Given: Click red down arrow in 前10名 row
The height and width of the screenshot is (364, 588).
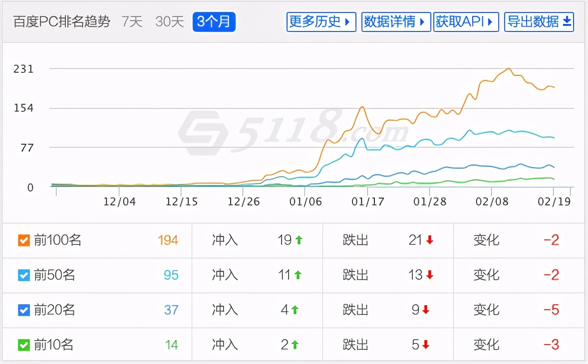Looking at the screenshot, I should (x=426, y=345).
